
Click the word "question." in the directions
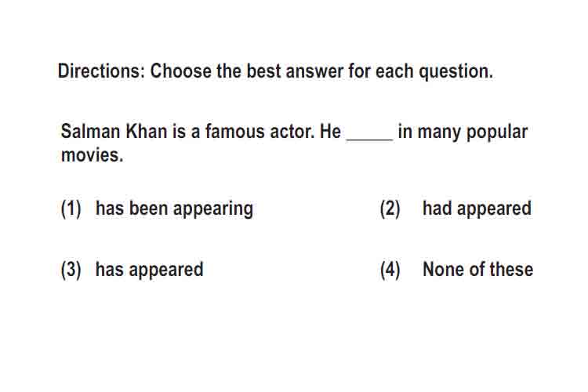tap(456, 72)
